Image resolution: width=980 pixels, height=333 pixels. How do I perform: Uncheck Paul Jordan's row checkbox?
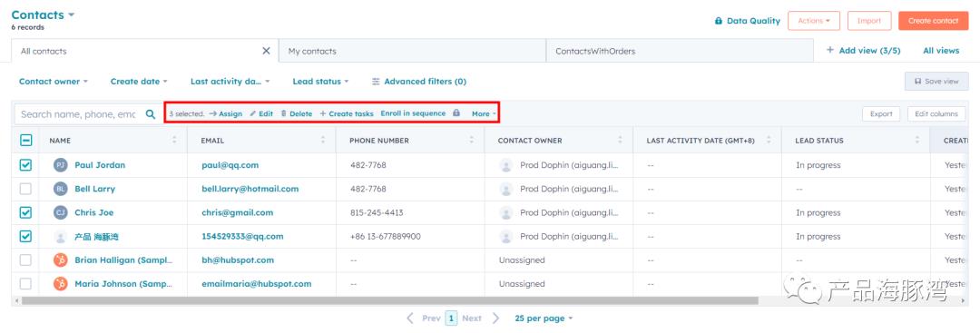coord(25,165)
